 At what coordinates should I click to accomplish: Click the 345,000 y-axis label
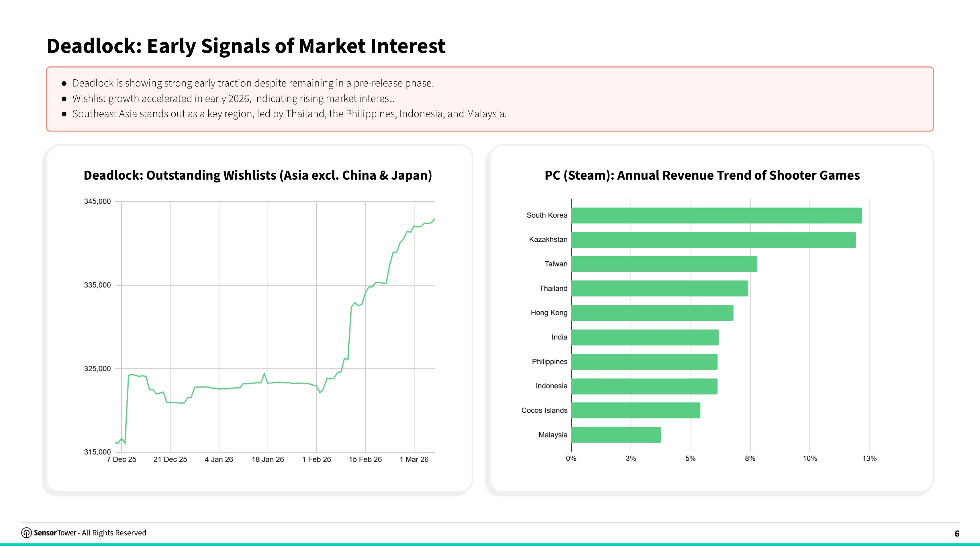pyautogui.click(x=97, y=201)
